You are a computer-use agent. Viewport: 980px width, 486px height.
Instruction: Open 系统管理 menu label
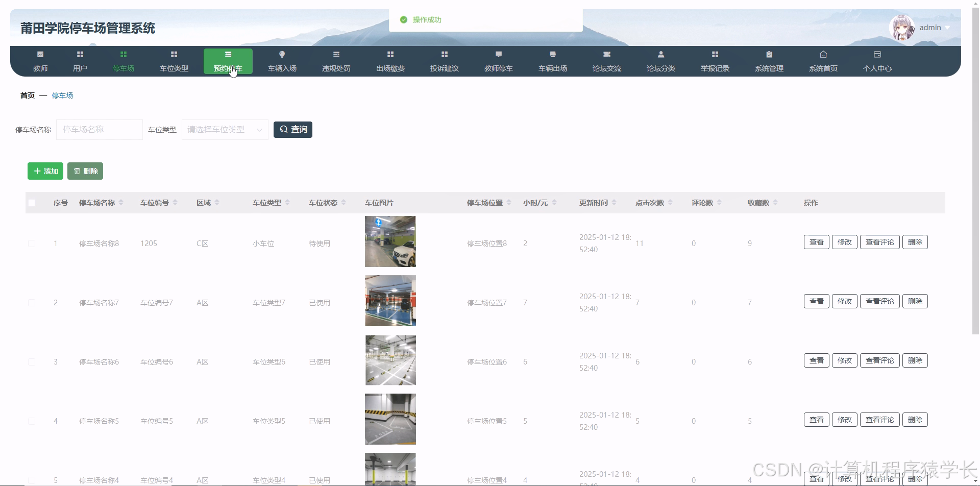[769, 68]
